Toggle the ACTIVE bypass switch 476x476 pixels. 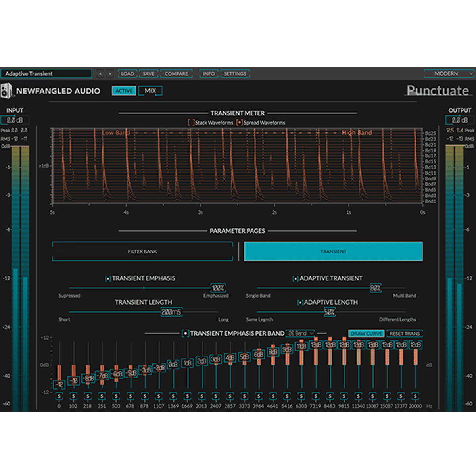coord(124,91)
